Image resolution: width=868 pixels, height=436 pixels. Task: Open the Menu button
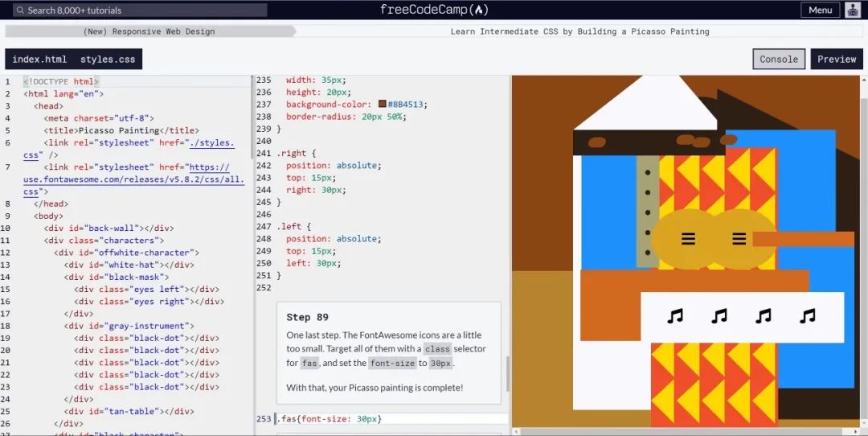820,10
